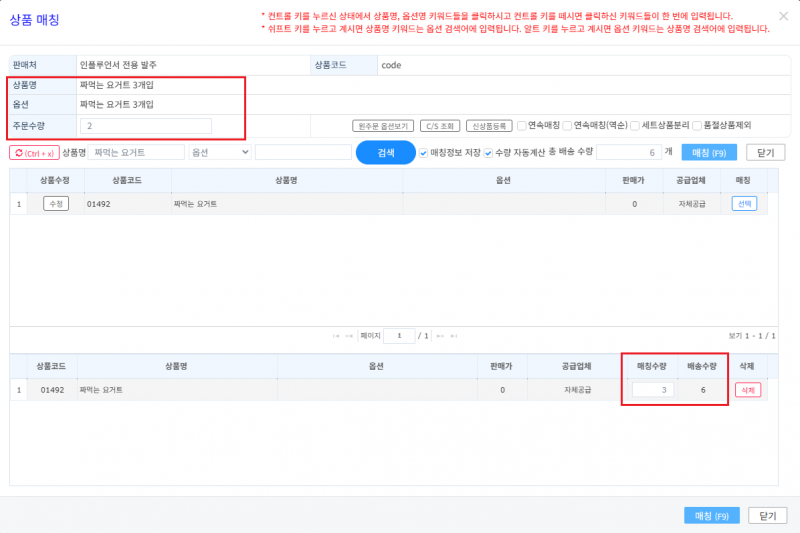Viewport: 800px width, 533px height.
Task: Click the top 닫기 button
Action: coord(765,153)
